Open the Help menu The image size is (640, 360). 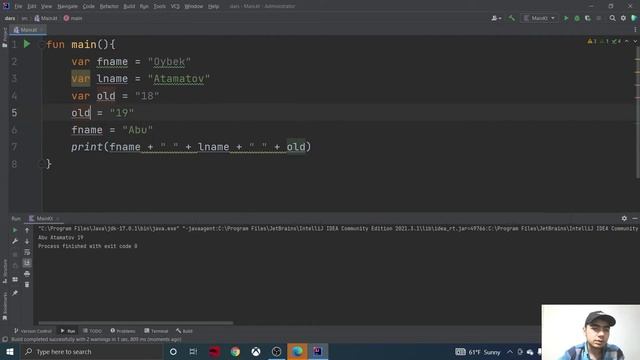(x=213, y=7)
